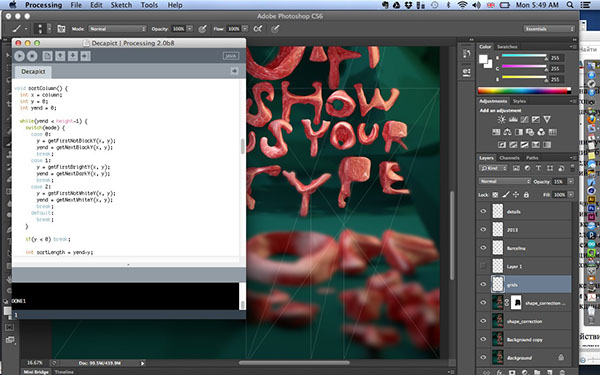600x375 pixels.
Task: Hide the Background copy layer
Action: pyautogui.click(x=483, y=339)
